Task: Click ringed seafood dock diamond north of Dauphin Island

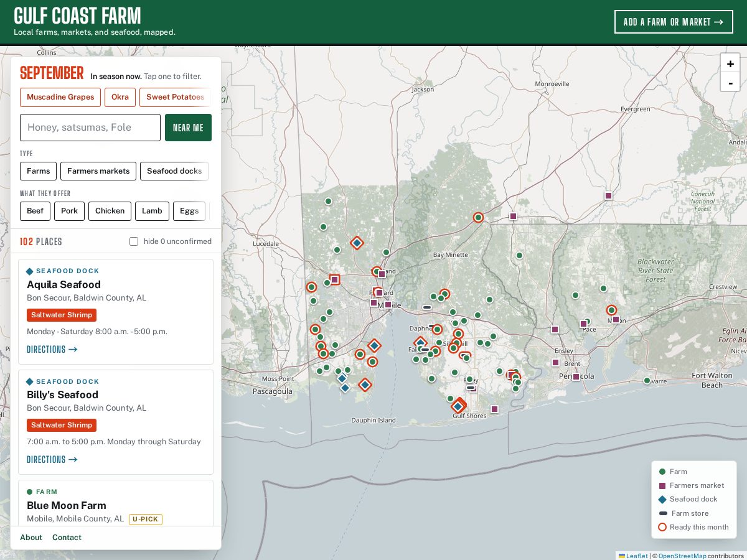Action: 365,385
